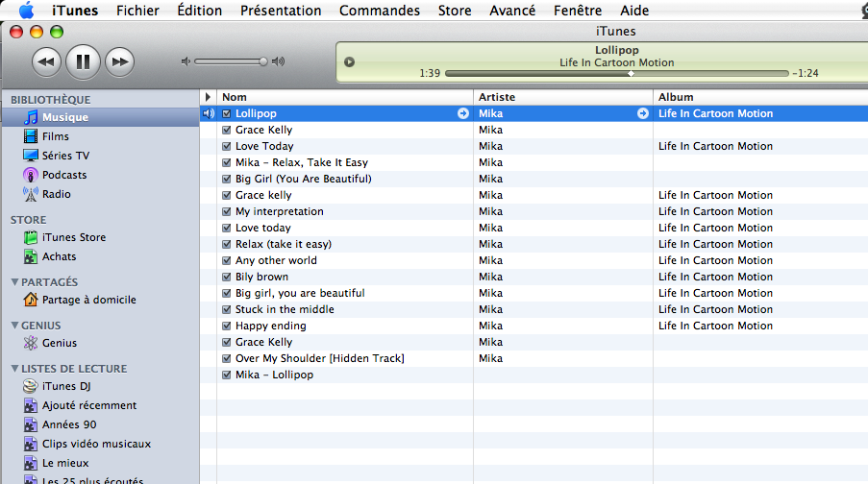Sort songs by Nom column
This screenshot has width=868, height=484.
345,97
